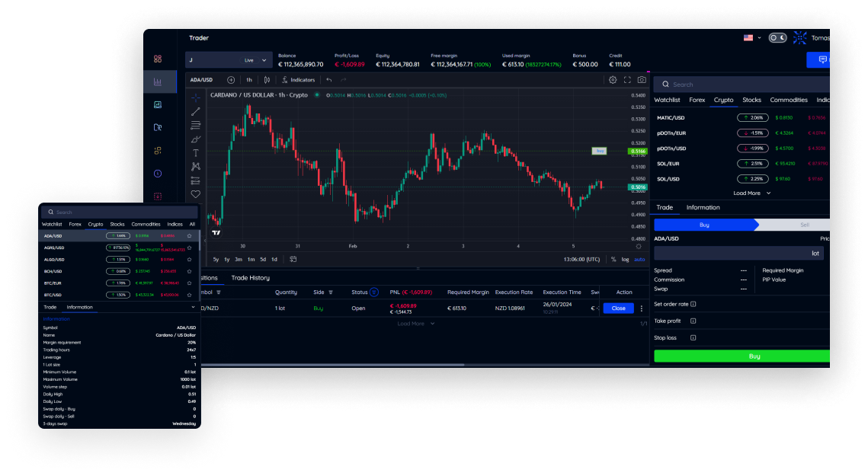Toggle dark/light theme switch
The height and width of the screenshot is (476, 868).
click(x=777, y=37)
